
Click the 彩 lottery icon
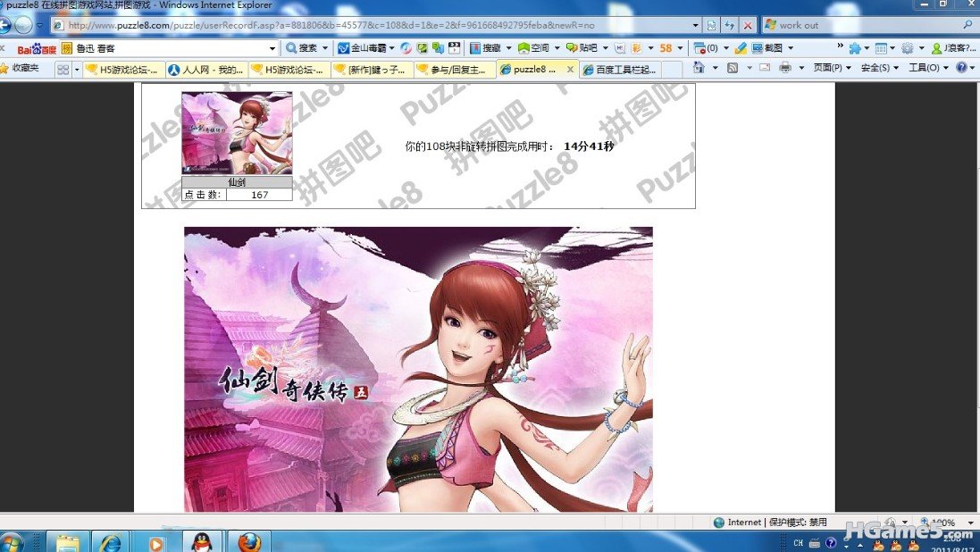coord(636,47)
